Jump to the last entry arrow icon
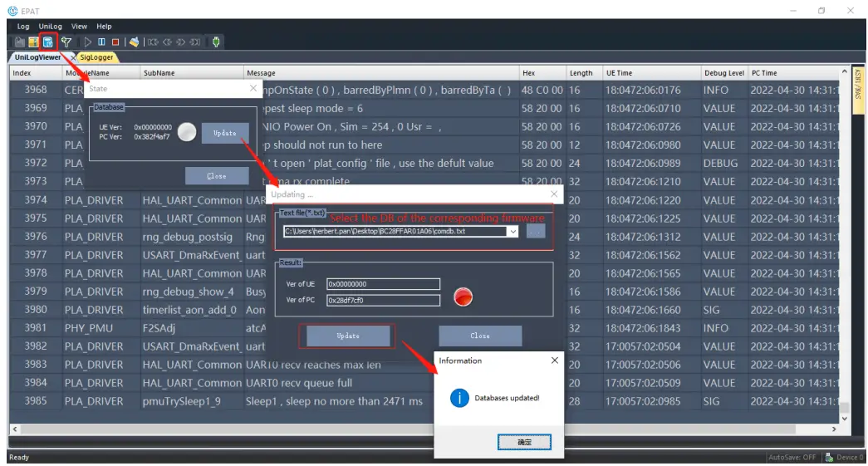 195,42
